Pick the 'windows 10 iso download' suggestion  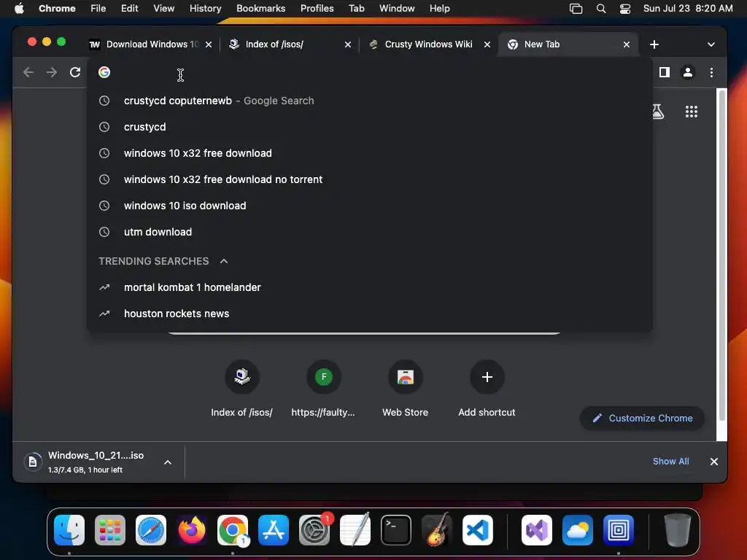[369, 206]
